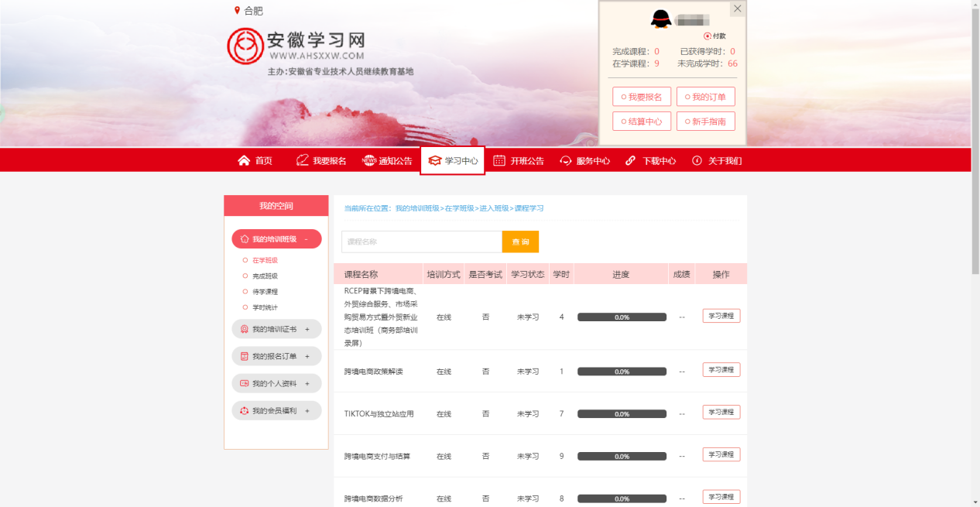Click the ID card icon on 我的个人资料
This screenshot has width=980, height=507.
245,383
